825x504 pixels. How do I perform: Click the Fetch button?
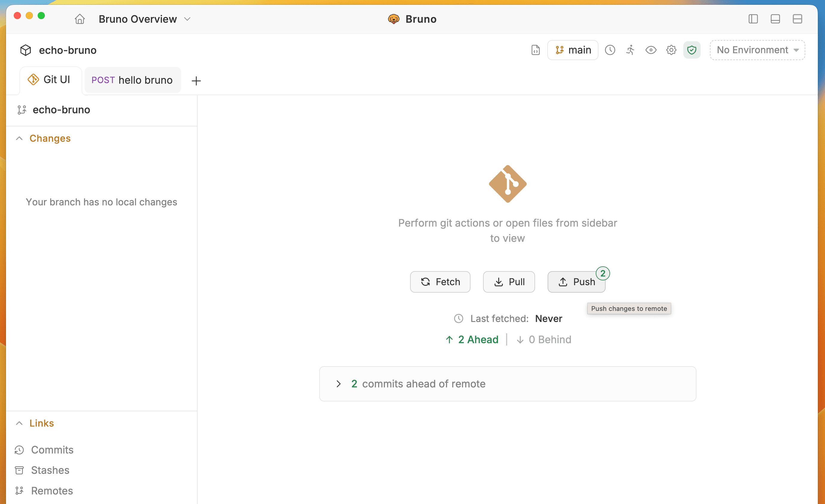point(440,282)
